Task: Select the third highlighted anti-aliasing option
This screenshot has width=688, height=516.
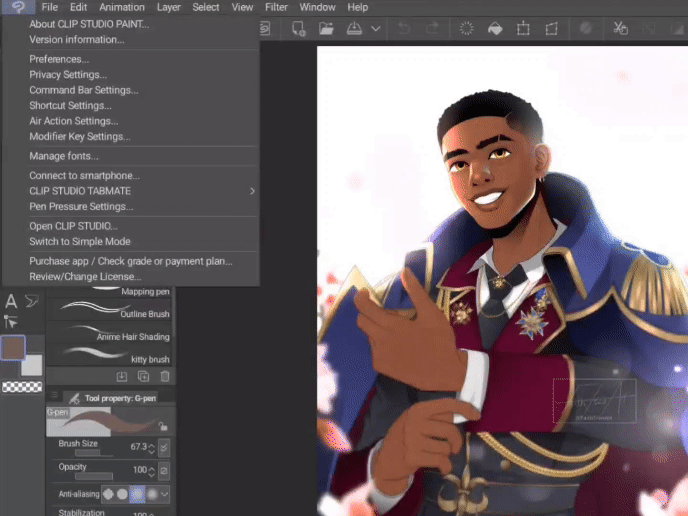Action: pyautogui.click(x=137, y=494)
